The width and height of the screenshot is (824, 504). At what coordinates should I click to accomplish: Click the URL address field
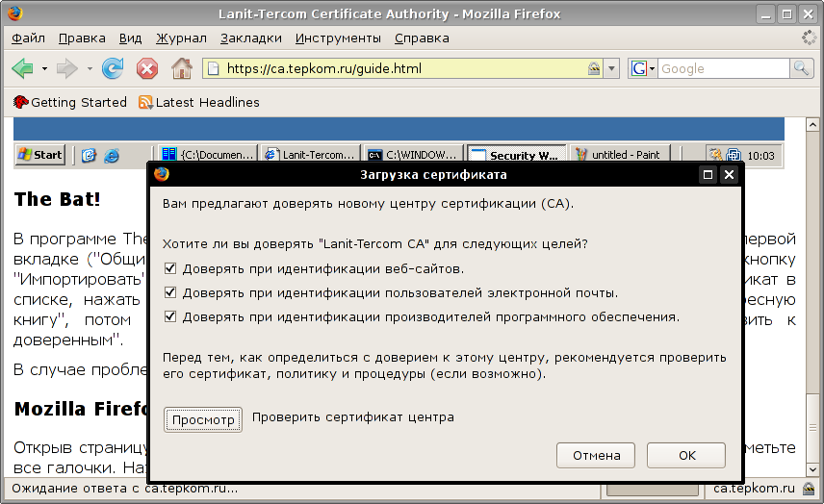(x=402, y=69)
